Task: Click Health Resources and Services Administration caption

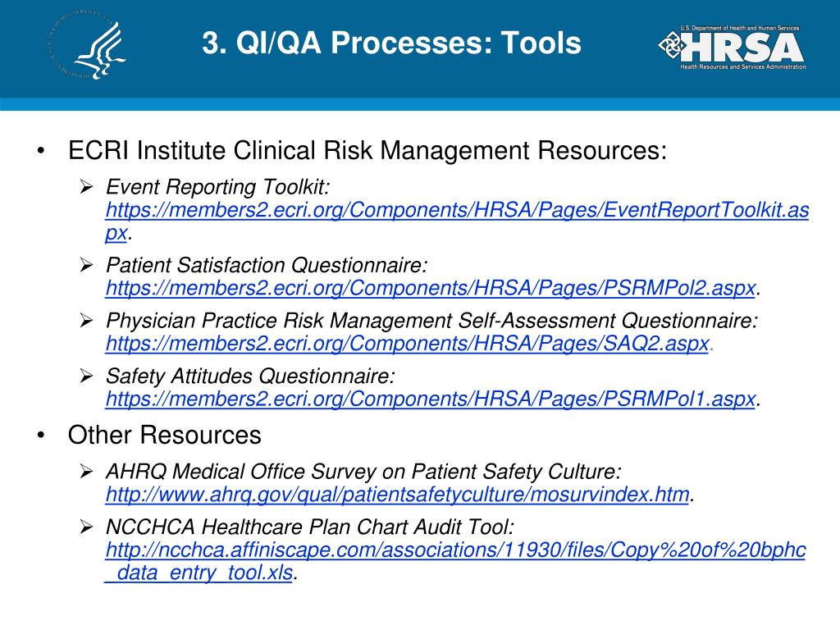Action: [x=742, y=66]
